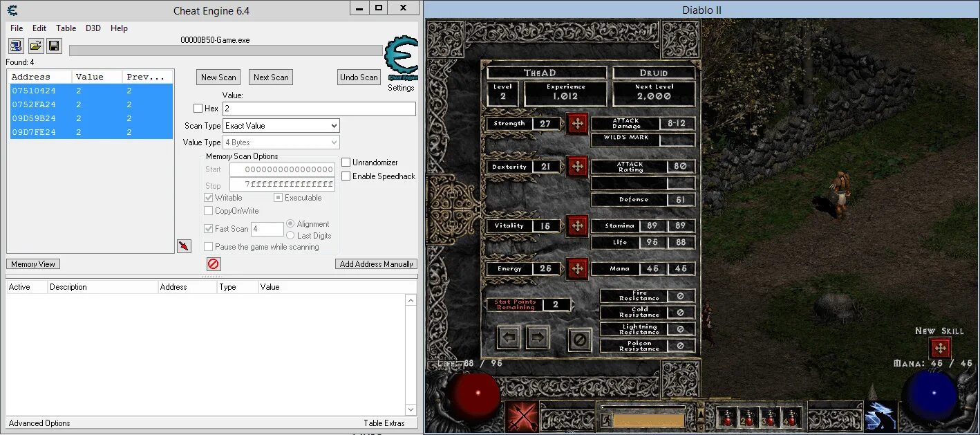The width and height of the screenshot is (980, 435).
Task: Open the Scan Type dropdown
Action: pos(281,125)
